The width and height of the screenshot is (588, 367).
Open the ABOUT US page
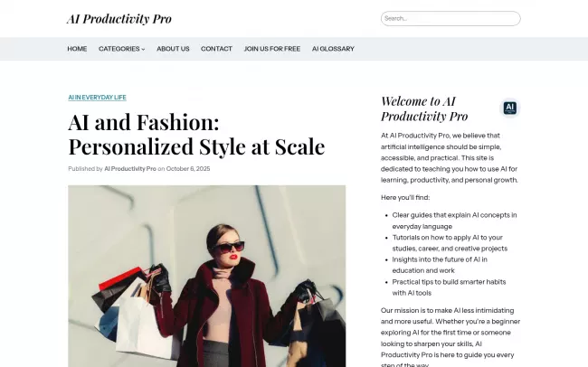(x=173, y=49)
